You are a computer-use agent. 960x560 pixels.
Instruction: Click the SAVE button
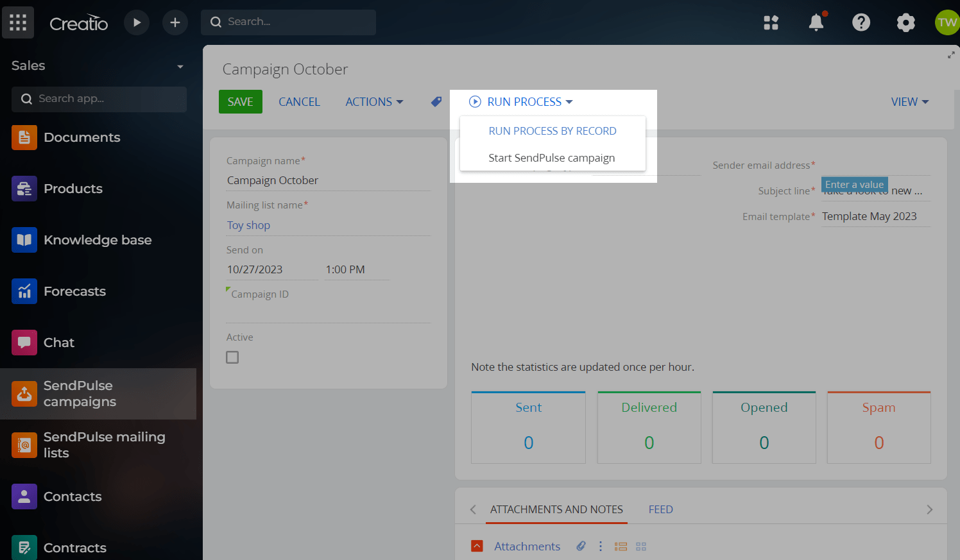[x=241, y=102]
